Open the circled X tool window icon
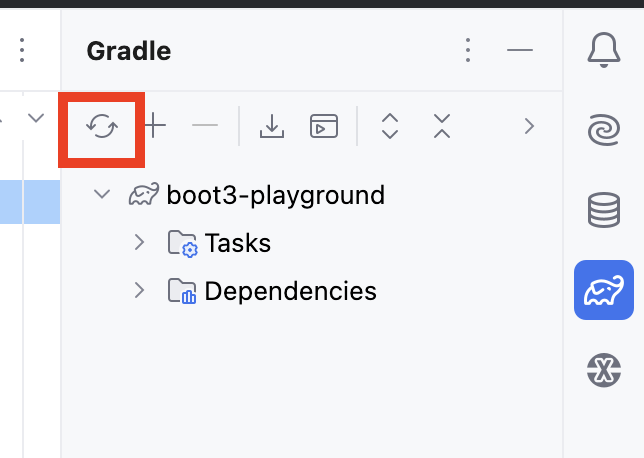644x458 pixels. pyautogui.click(x=604, y=370)
